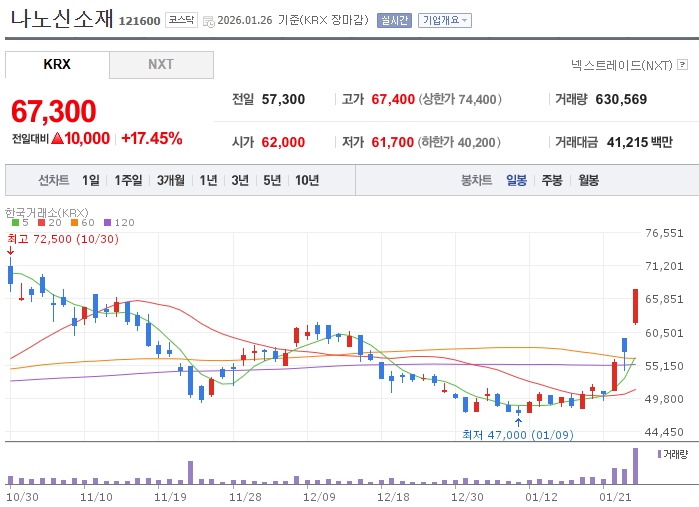The image size is (699, 507).
Task: Click the 01/21 date axis label
Action: tap(615, 497)
